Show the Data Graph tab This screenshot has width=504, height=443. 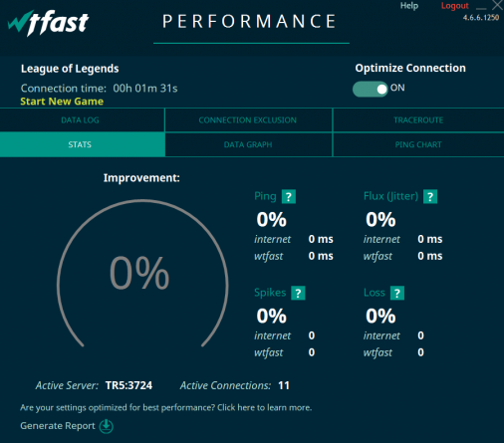point(248,144)
